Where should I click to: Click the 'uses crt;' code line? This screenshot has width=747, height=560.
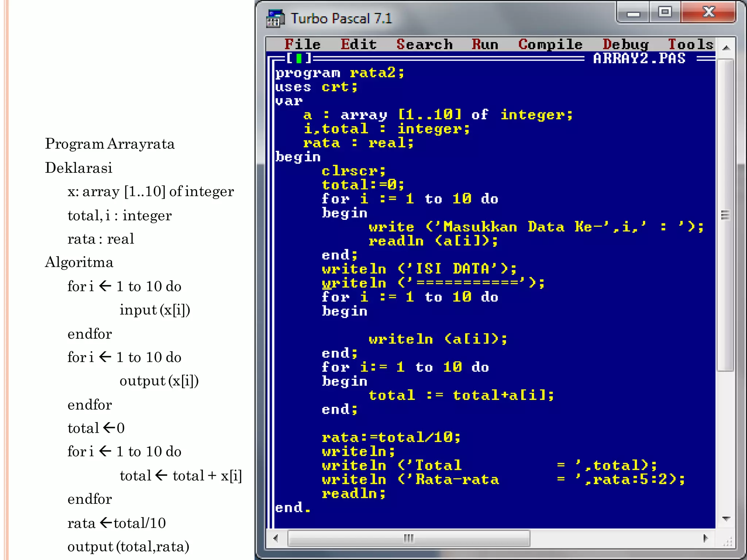(316, 87)
